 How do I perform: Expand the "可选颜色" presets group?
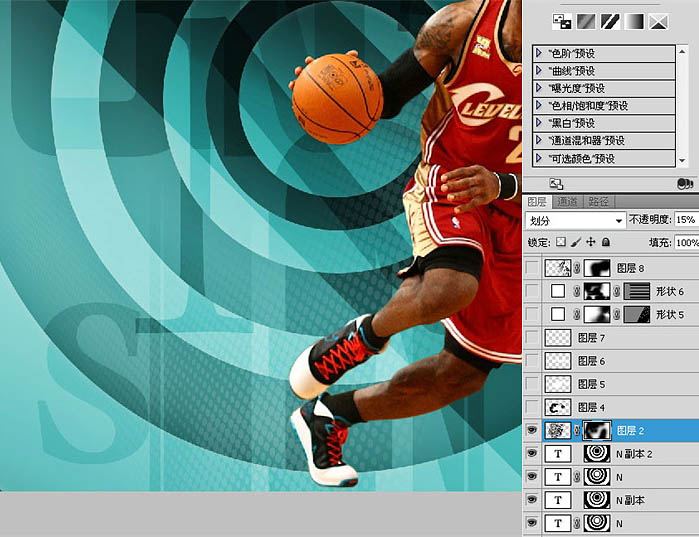point(539,158)
